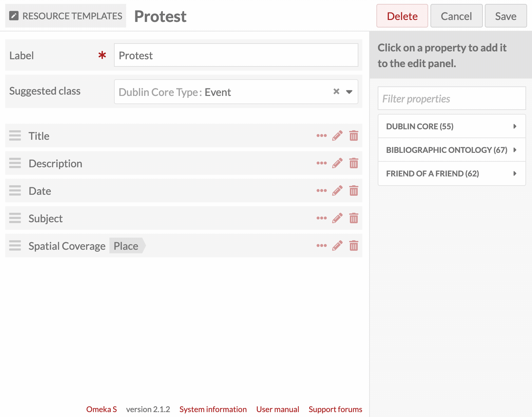Save the Protest template

506,16
